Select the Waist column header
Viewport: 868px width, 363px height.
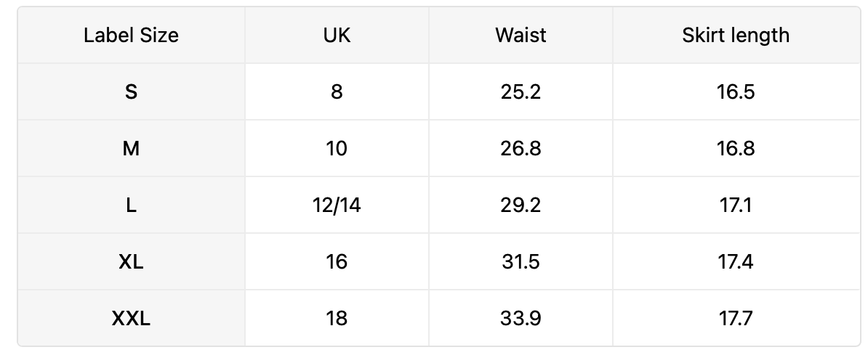[521, 36]
